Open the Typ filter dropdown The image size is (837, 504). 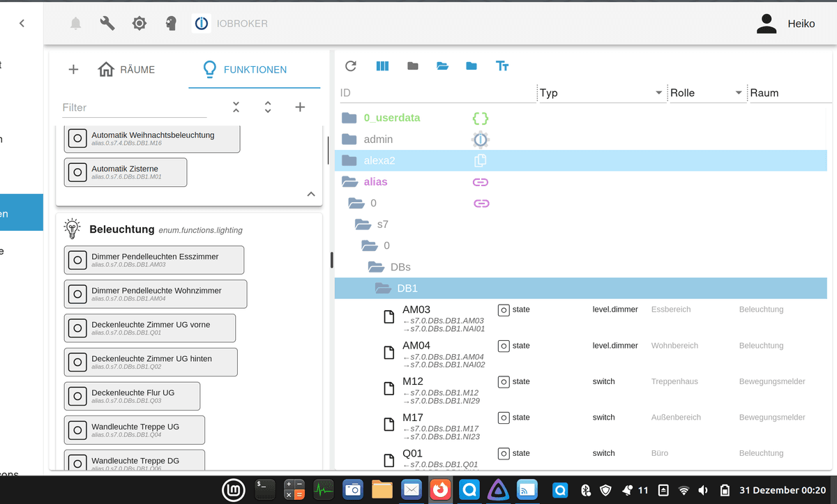tap(658, 93)
